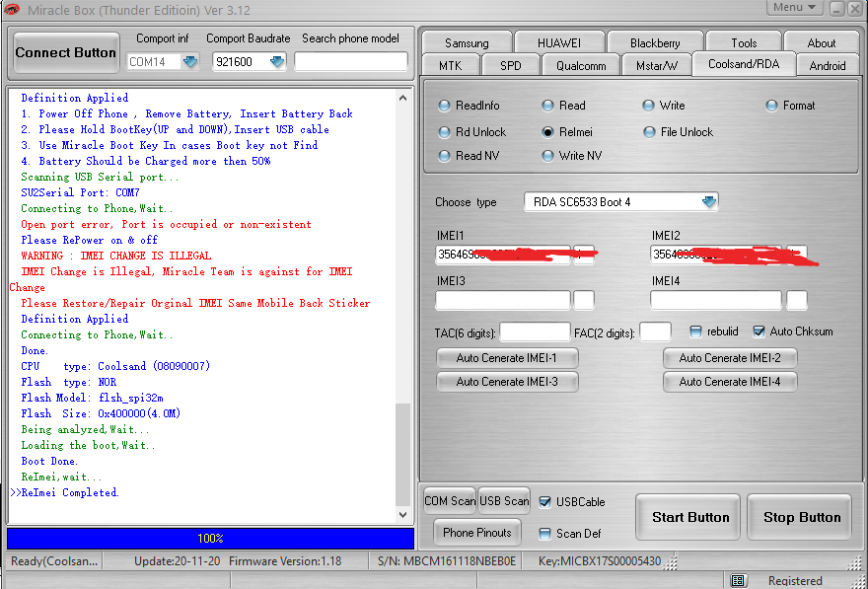868x589 pixels.
Task: Click the '>>ReImei Completed.' log line
Action: coord(64,492)
